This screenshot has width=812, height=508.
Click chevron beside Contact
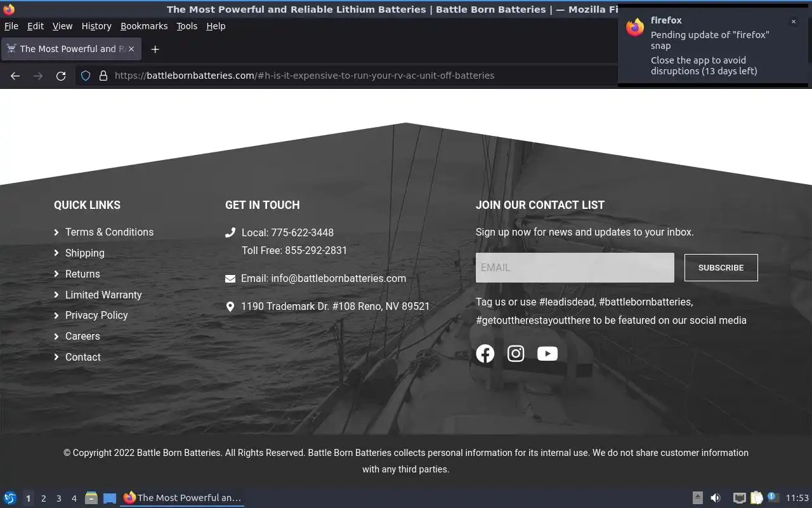tap(56, 358)
